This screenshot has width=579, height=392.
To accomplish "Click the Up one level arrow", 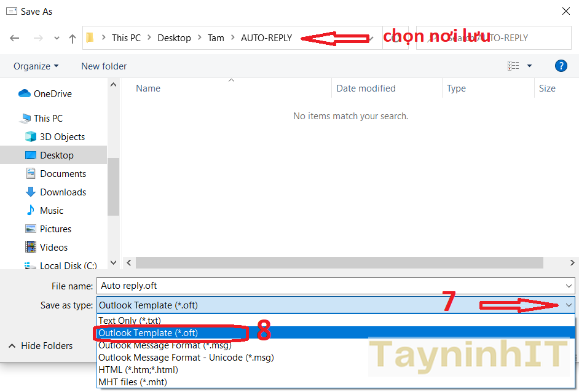I will tap(73, 38).
